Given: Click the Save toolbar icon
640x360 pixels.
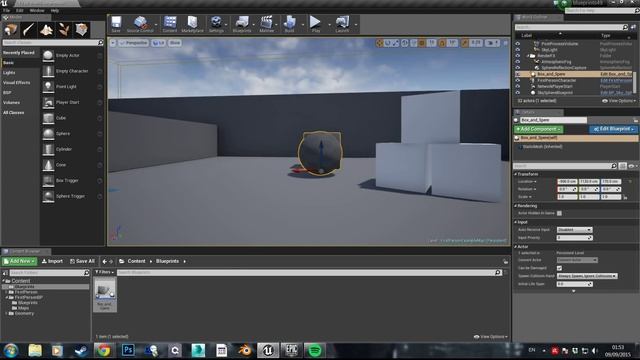Looking at the screenshot, I should 116,24.
